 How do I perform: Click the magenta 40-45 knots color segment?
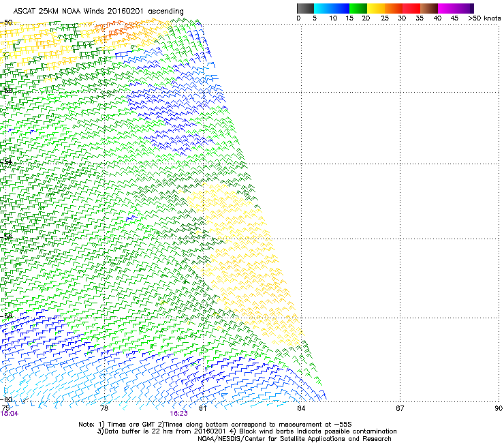click(x=447, y=8)
